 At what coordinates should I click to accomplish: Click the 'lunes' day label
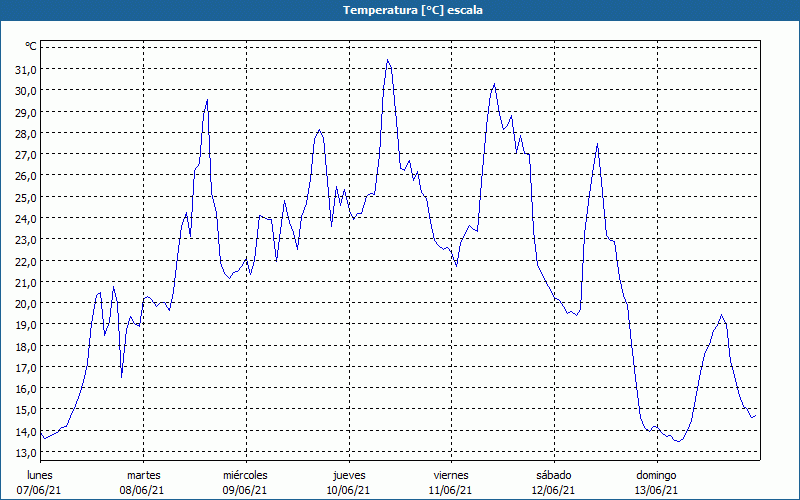point(40,475)
